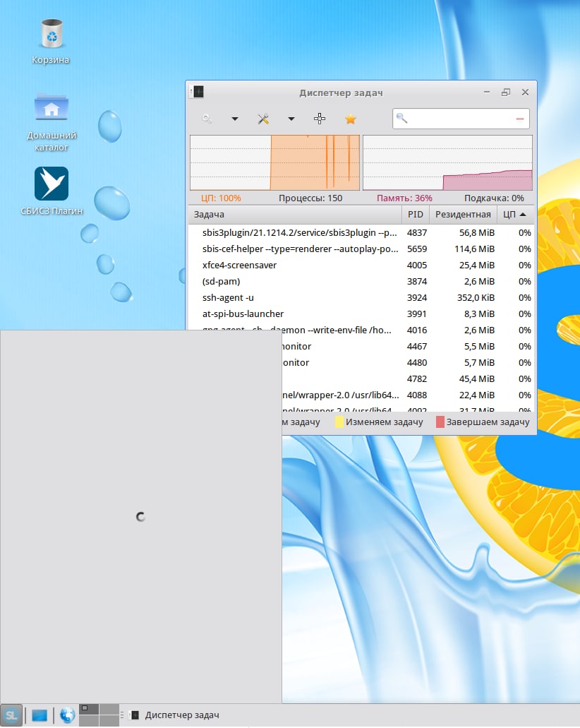Viewport: 580px width, 728px height.
Task: Click the 8,3 MiB memory value
Action: pyautogui.click(x=479, y=314)
